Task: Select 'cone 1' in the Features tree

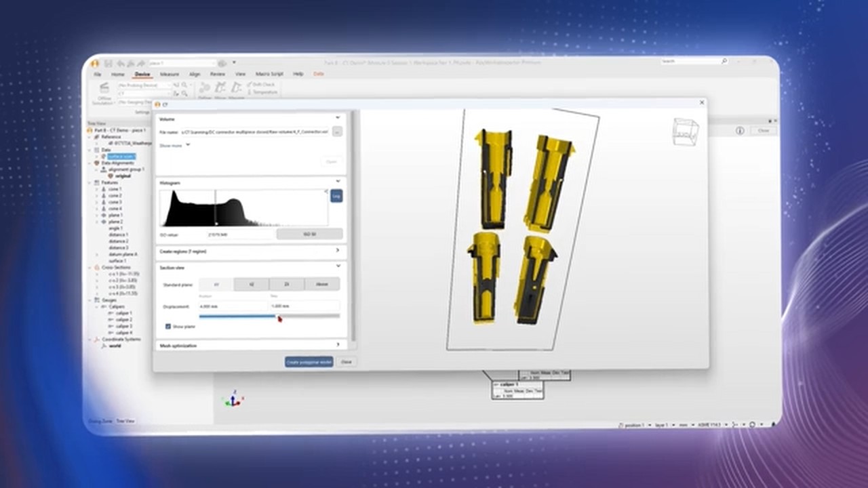Action: (x=115, y=189)
